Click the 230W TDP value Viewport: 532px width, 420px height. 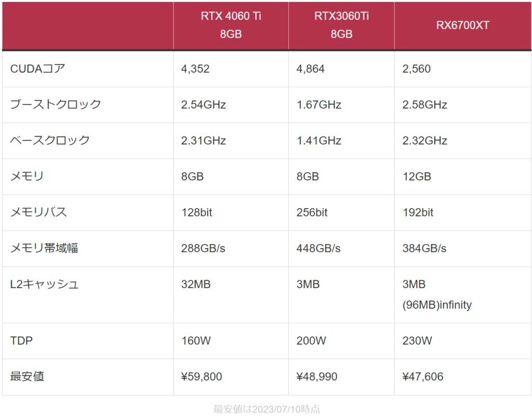click(x=417, y=341)
